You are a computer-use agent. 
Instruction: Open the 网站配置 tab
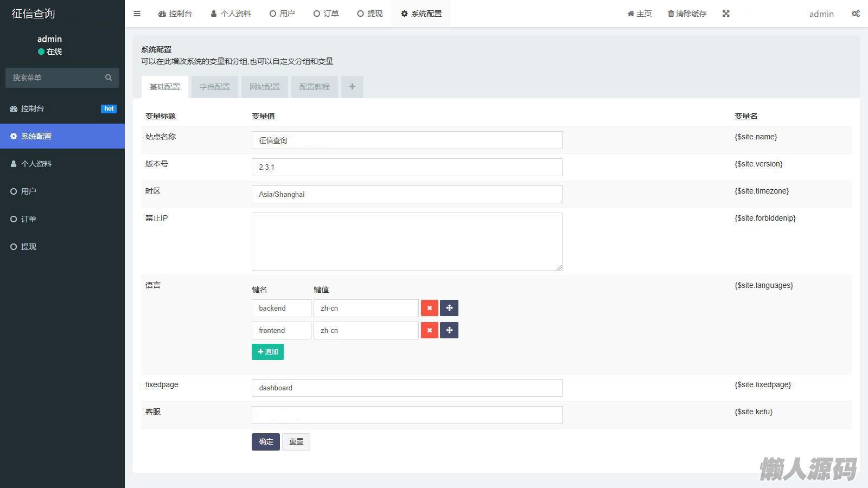(265, 87)
